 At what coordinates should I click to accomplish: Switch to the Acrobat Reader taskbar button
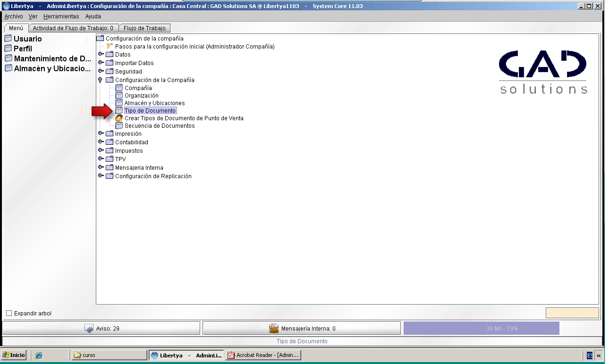pos(263,355)
